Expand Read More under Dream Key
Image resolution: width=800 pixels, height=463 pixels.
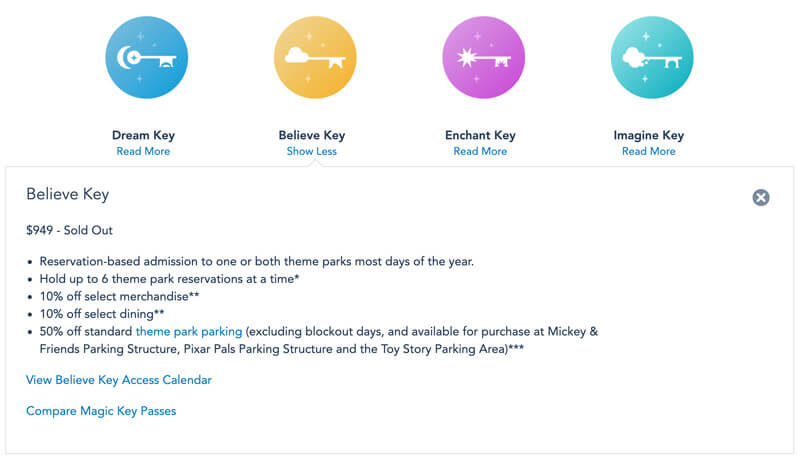click(x=143, y=151)
